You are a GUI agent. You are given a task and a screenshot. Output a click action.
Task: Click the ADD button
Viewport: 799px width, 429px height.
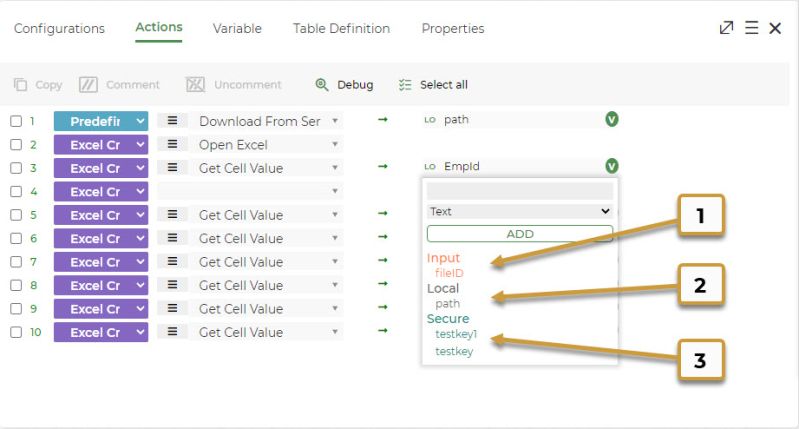[520, 234]
